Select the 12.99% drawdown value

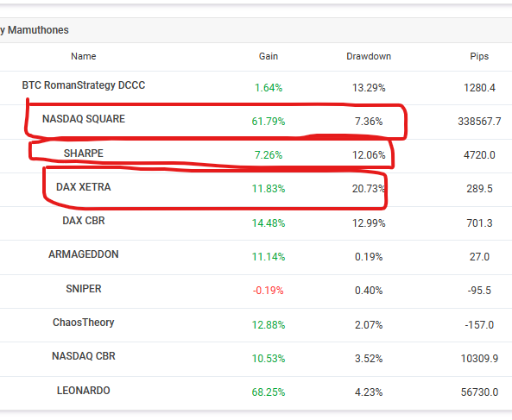(369, 223)
